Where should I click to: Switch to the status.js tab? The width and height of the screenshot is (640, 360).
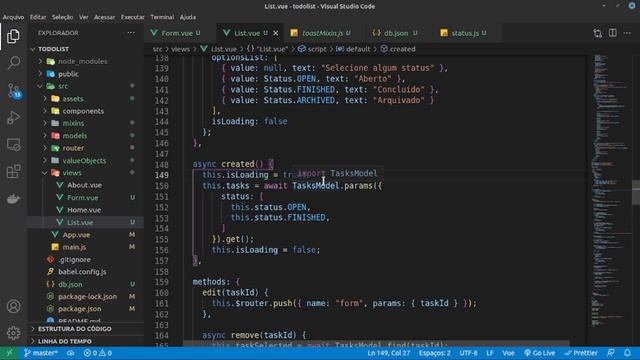point(464,33)
